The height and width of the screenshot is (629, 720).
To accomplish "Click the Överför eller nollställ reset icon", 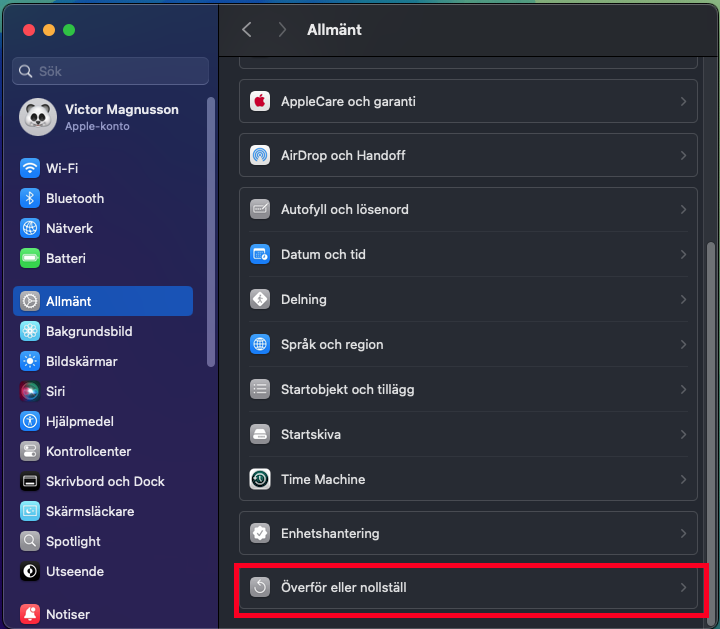I will 260,587.
